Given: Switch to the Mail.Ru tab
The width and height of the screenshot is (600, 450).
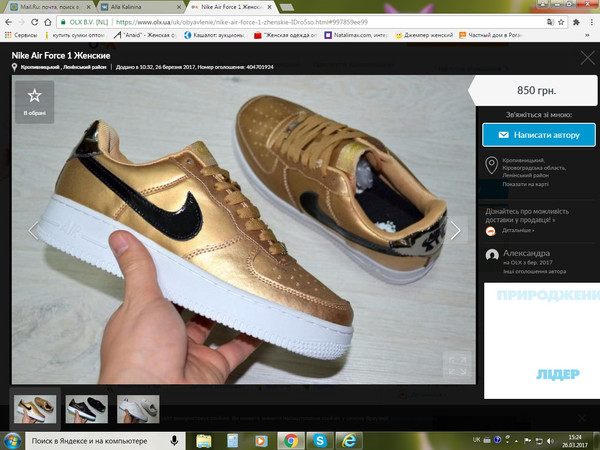Looking at the screenshot, I should click(x=49, y=7).
